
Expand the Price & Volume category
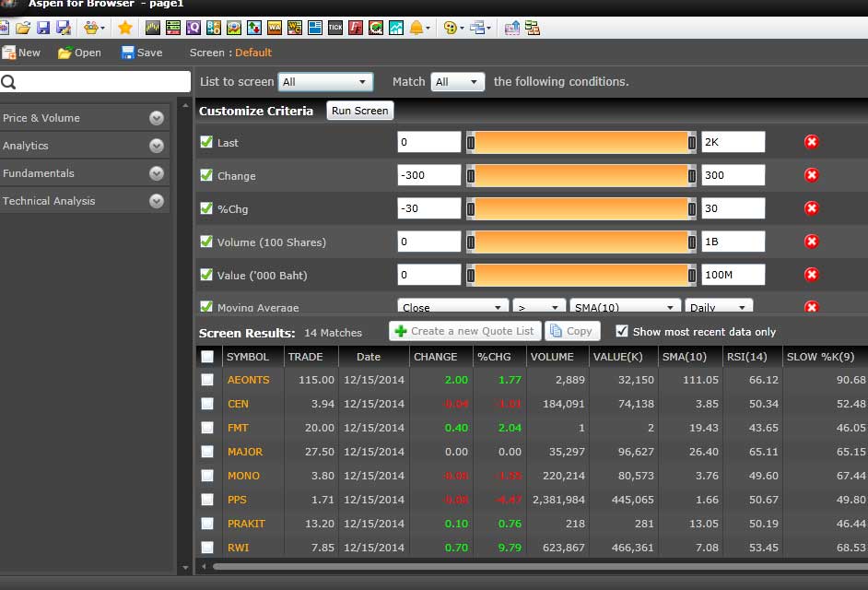(x=157, y=118)
